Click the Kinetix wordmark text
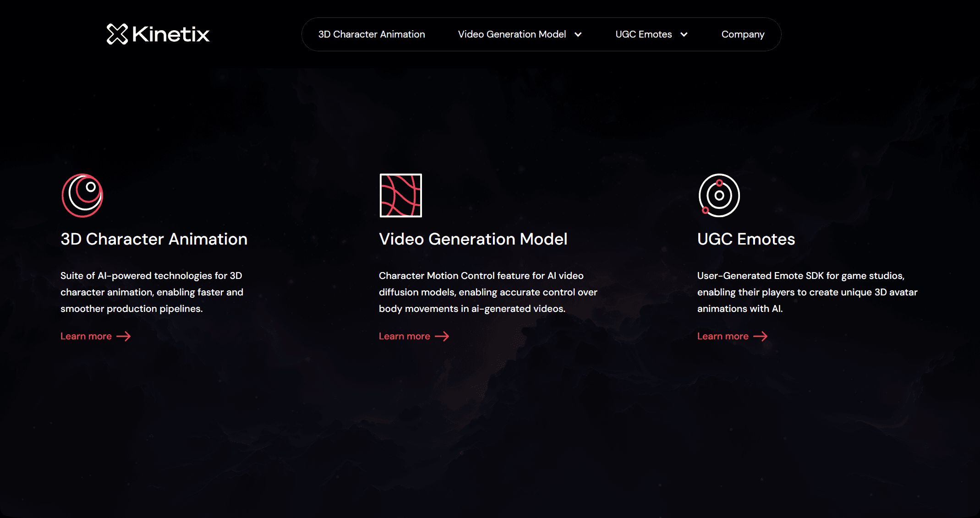 tap(170, 34)
